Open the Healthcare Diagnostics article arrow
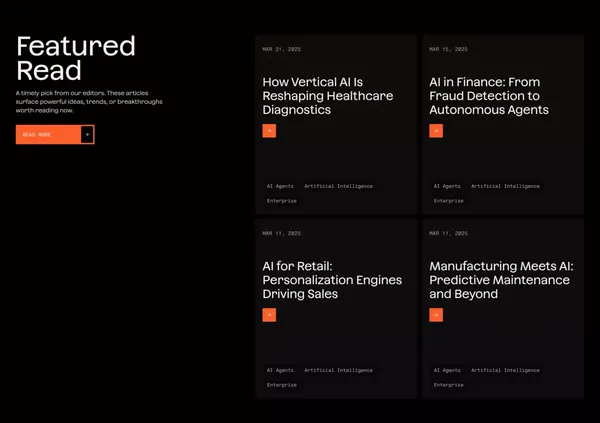This screenshot has width=600, height=423. (x=269, y=131)
